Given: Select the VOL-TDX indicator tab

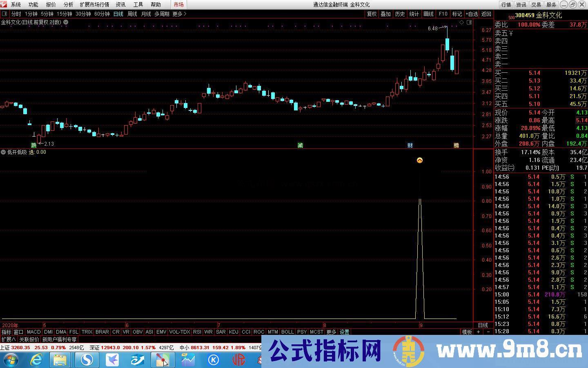Looking at the screenshot, I should [179, 332].
